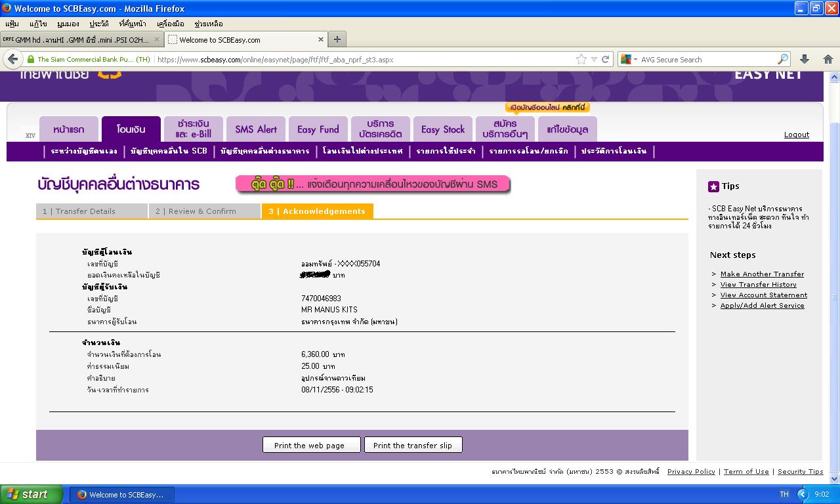Open the Firefox downloads arrow
840x504 pixels.
click(x=805, y=59)
